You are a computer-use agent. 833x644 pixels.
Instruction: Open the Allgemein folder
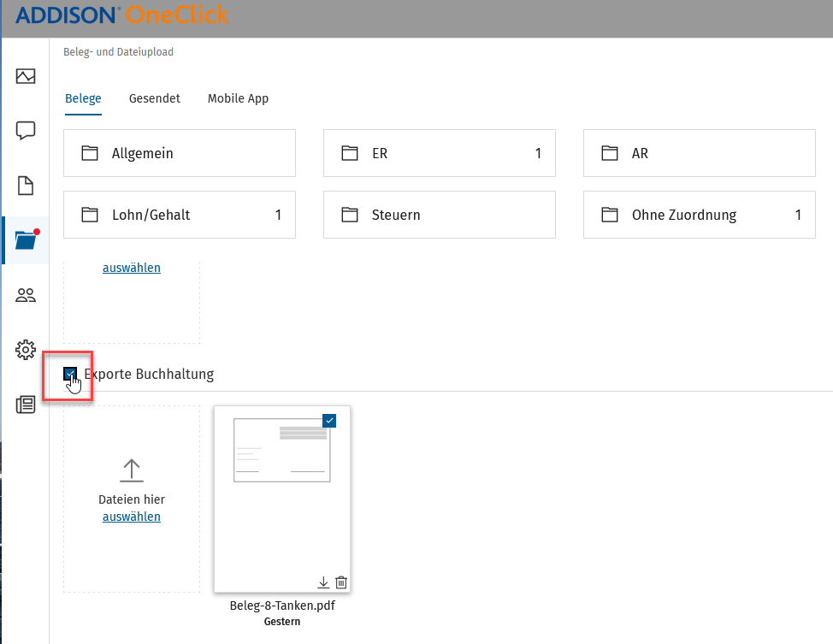(180, 153)
